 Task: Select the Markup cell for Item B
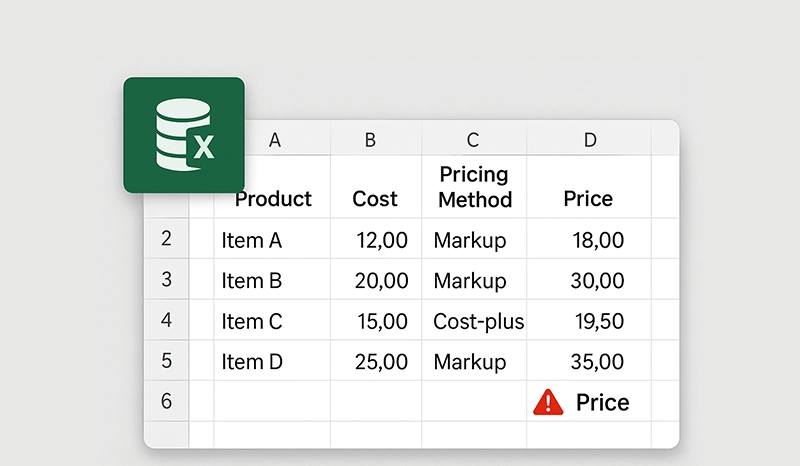click(x=474, y=279)
